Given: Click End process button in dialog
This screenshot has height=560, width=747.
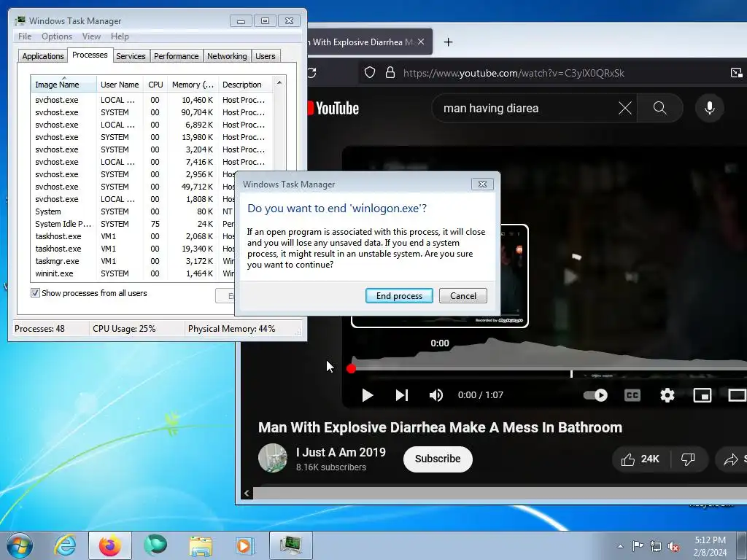Looking at the screenshot, I should [x=399, y=296].
